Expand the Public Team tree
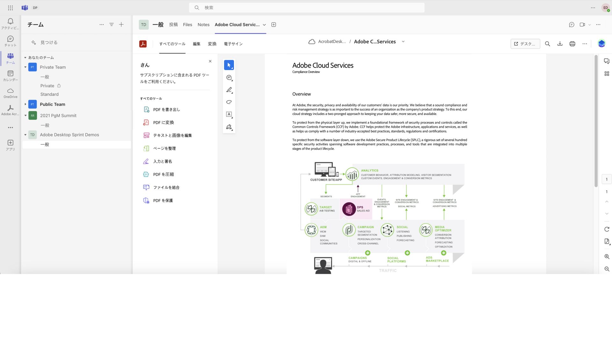This screenshot has height=364, width=612. (x=25, y=104)
